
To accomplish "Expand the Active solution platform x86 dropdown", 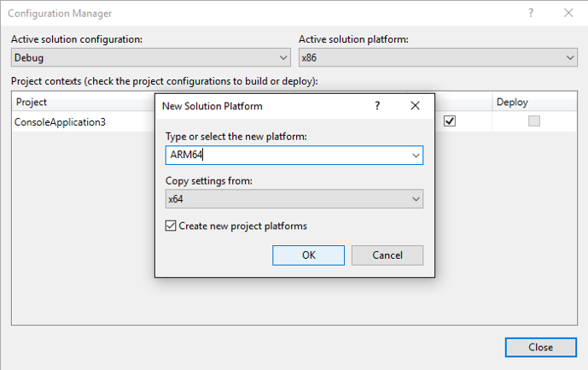I will (438, 58).
